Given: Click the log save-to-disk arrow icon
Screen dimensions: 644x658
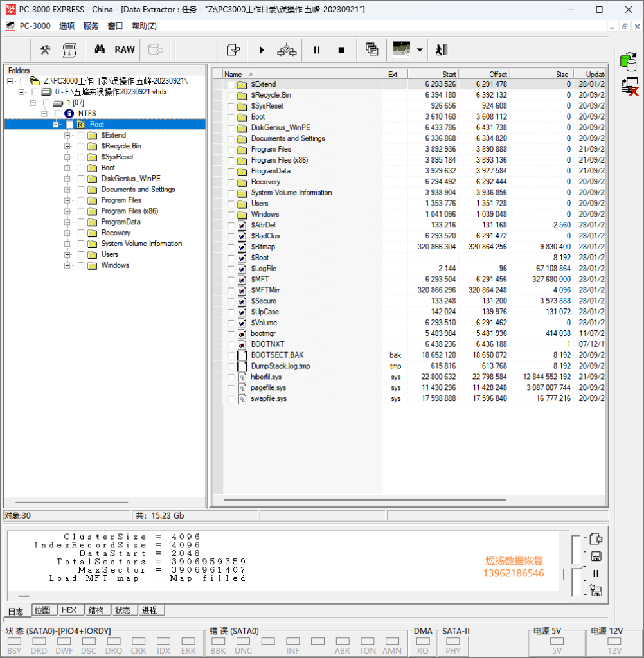Looking at the screenshot, I should click(x=596, y=591).
